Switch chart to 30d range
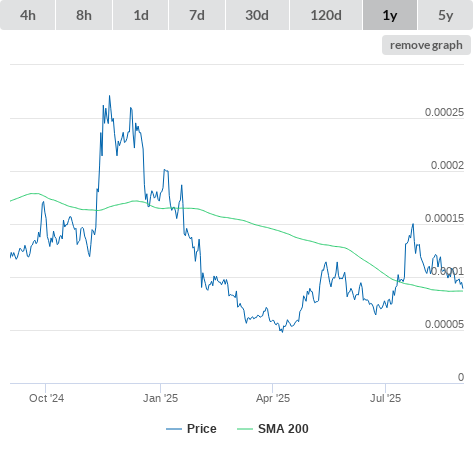 pyautogui.click(x=257, y=15)
